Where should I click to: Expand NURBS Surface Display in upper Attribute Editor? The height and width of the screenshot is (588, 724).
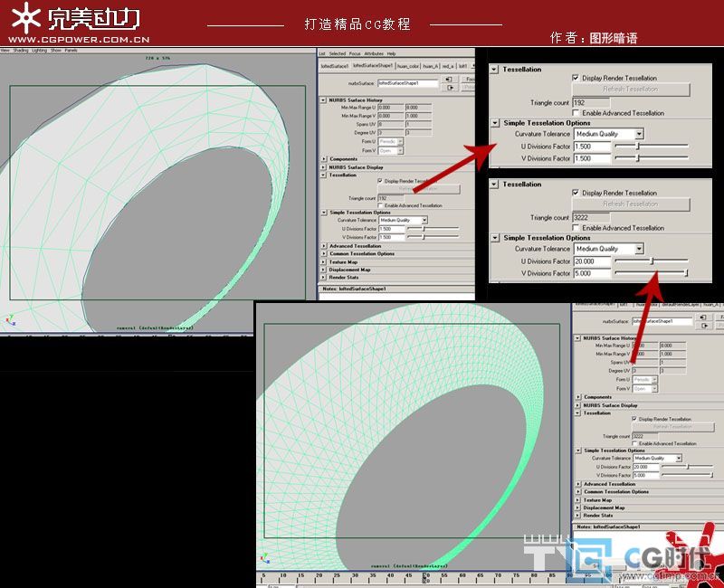[x=323, y=167]
